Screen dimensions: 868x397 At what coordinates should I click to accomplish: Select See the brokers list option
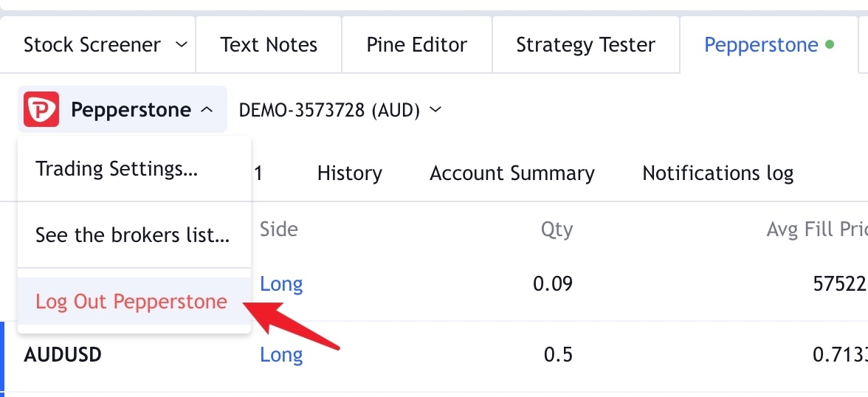(x=131, y=235)
